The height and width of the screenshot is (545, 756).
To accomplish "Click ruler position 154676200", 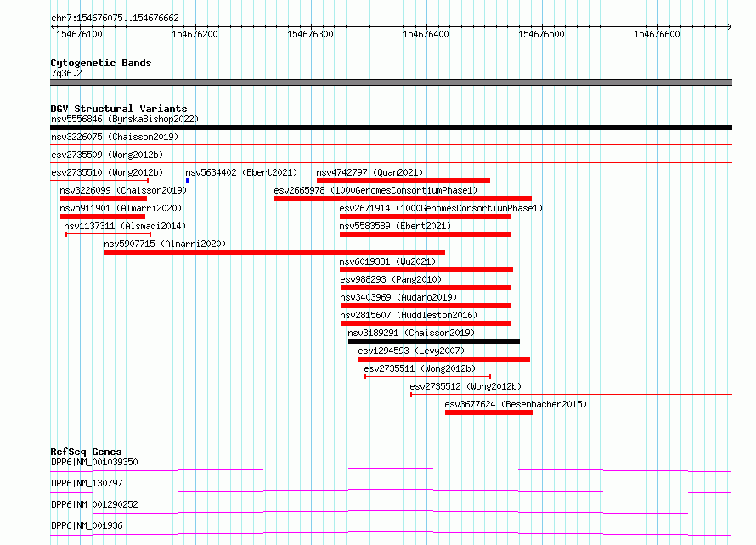I will 195,34.
